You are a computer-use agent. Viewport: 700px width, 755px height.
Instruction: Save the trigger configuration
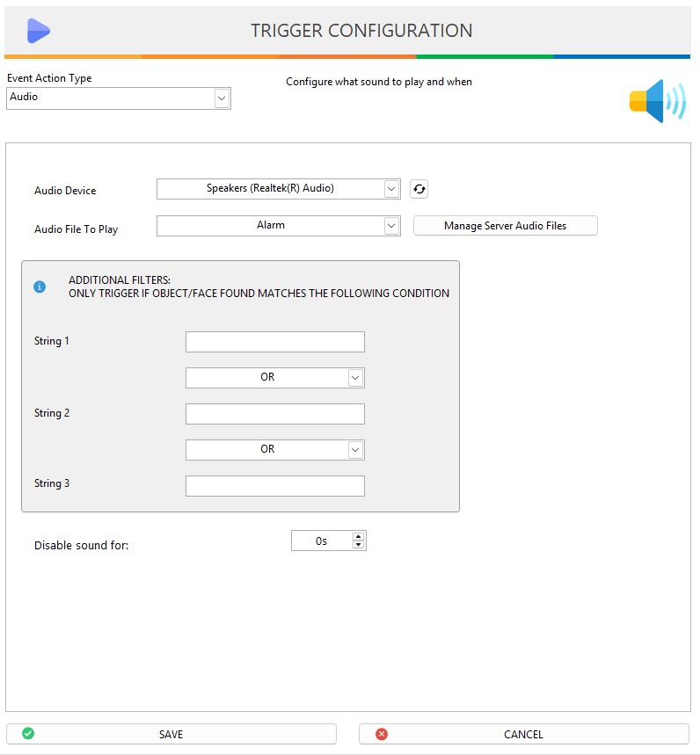[x=171, y=734]
